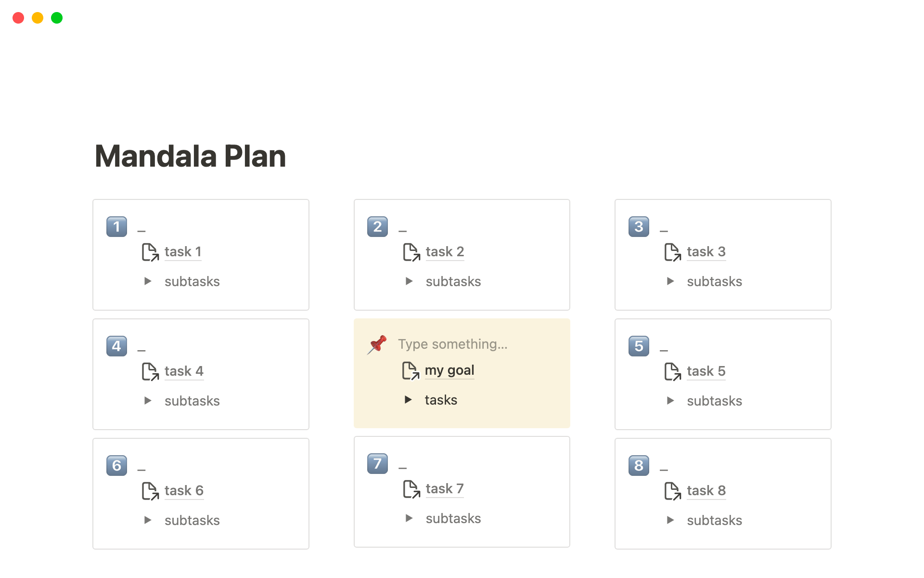Open the task 5 page link
This screenshot has width=924, height=578.
[x=706, y=371]
